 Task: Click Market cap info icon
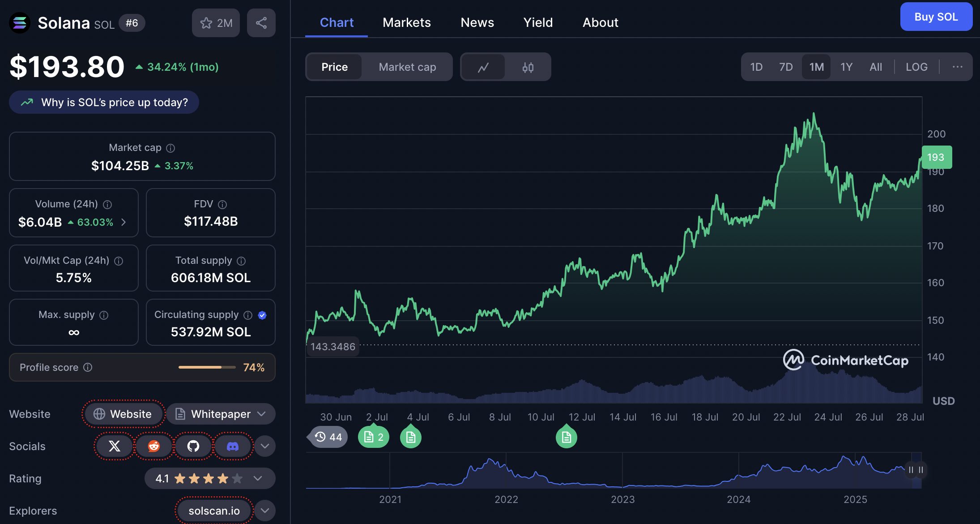pos(170,148)
